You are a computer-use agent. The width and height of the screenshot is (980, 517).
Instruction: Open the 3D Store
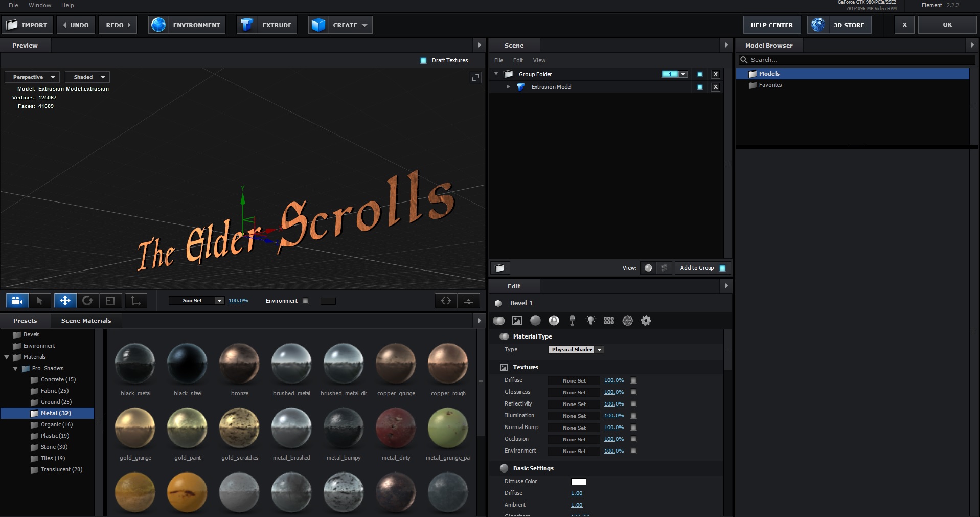[x=839, y=25]
